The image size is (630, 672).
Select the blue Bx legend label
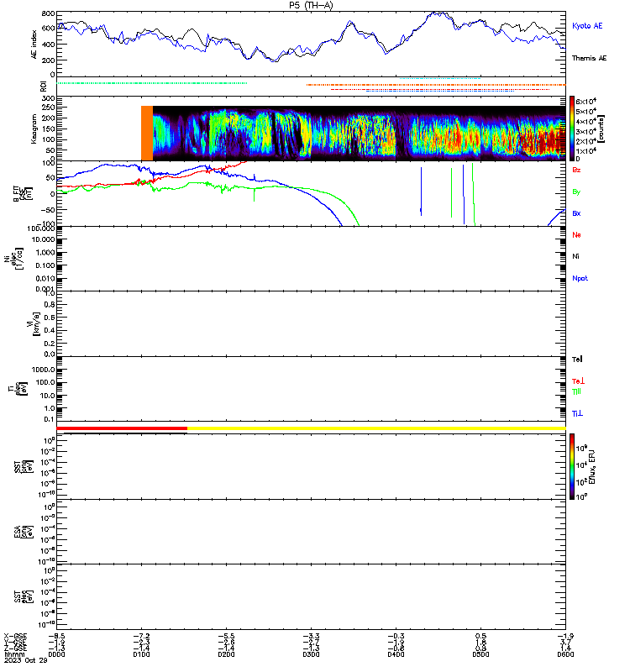[x=576, y=213]
